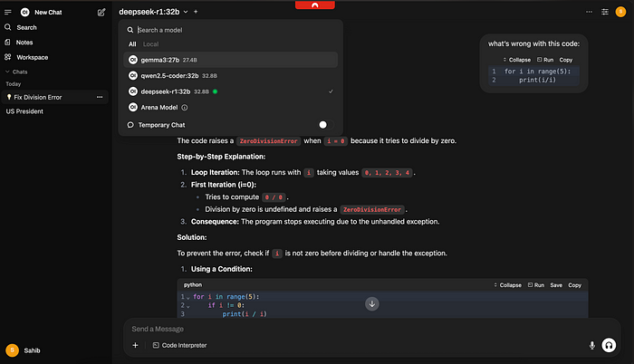
Task: Open the chat three-dots menu top right
Action: click(x=589, y=12)
